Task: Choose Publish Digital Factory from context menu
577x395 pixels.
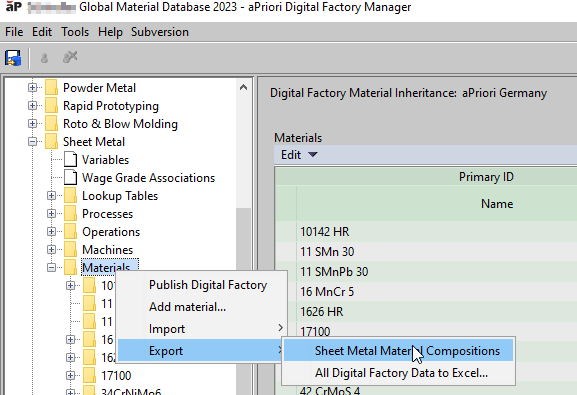Action: click(x=202, y=285)
